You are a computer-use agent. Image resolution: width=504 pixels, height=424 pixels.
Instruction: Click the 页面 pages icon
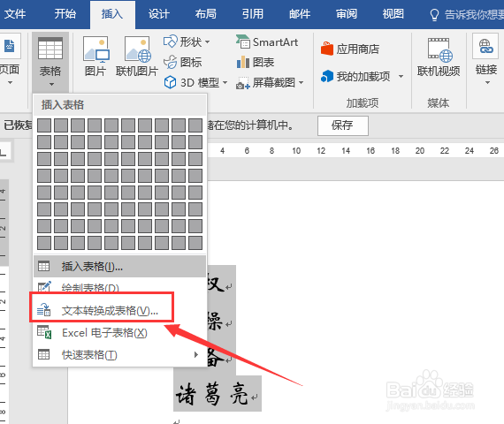[x=10, y=46]
